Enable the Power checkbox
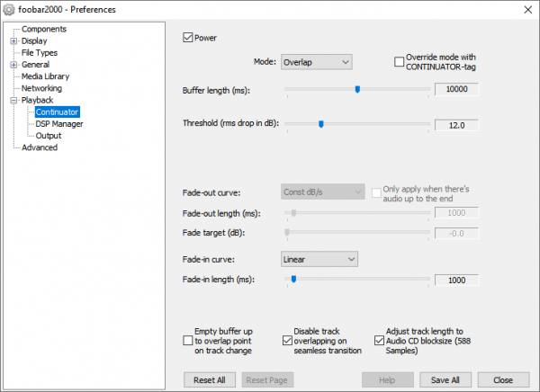This screenshot has height=392, width=540. (188, 38)
